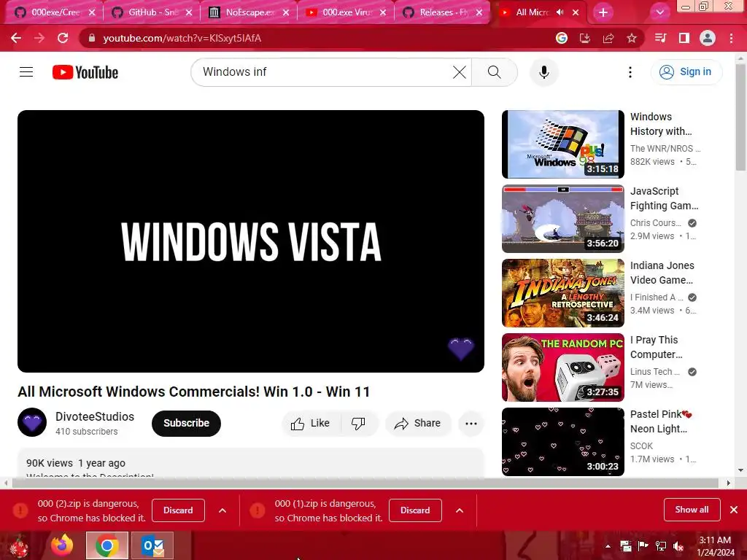Open Outlook from the taskbar
747x560 pixels.
point(152,545)
